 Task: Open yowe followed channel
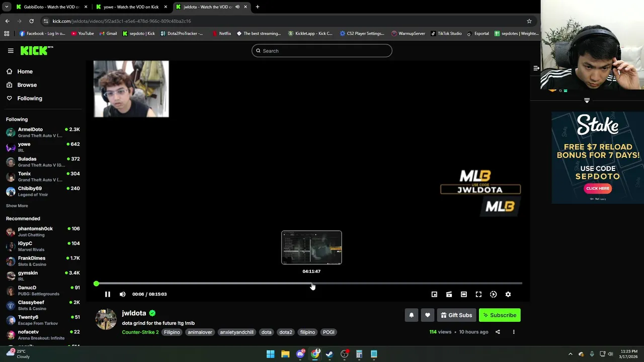(43, 147)
